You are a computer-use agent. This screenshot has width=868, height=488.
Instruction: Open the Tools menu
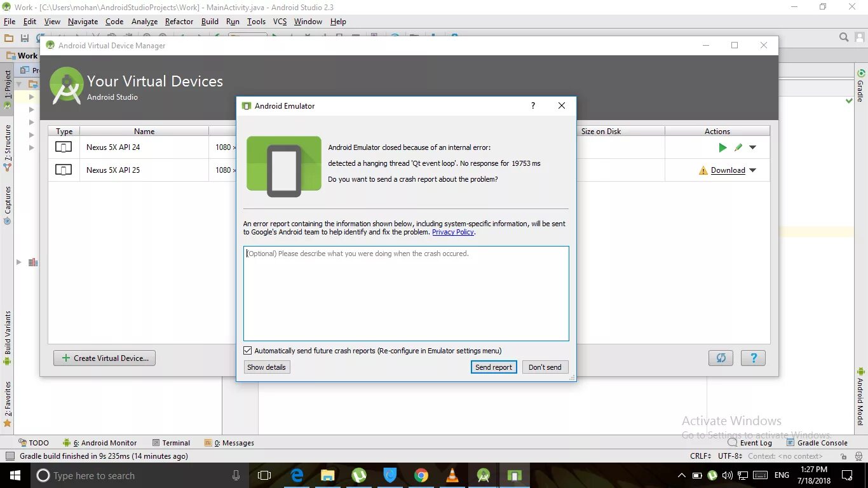tap(256, 22)
